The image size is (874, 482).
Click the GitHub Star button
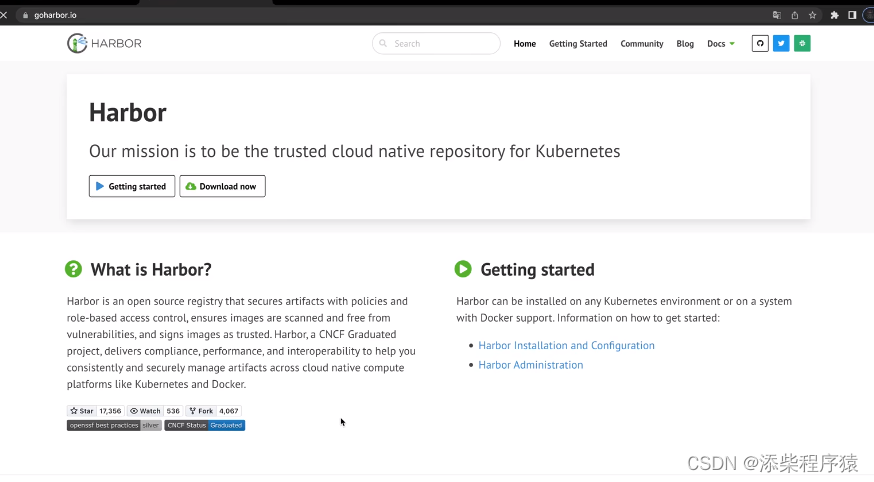click(x=81, y=411)
